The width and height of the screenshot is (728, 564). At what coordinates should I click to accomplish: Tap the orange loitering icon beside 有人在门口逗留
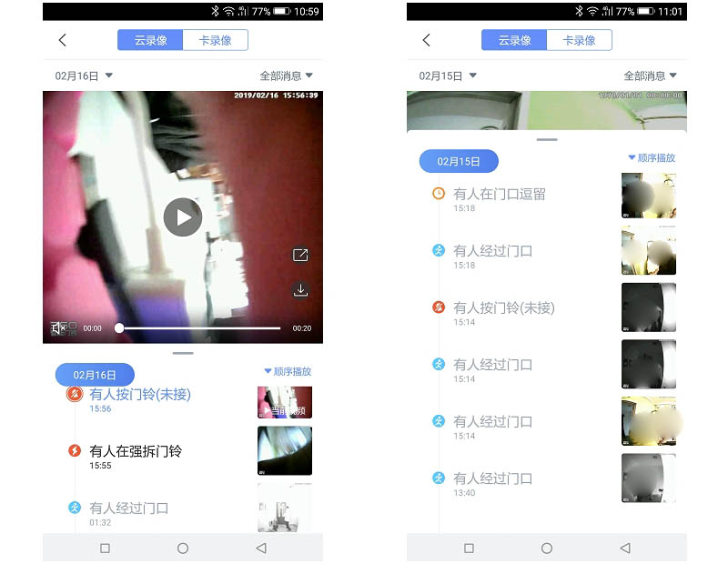click(438, 192)
